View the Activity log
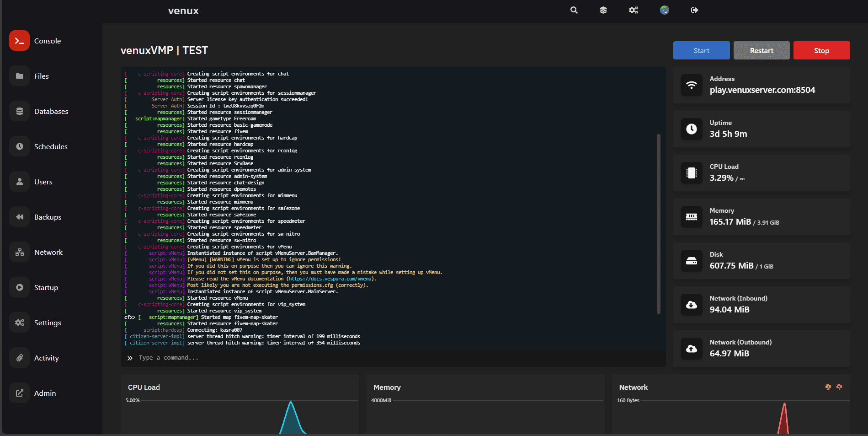 tap(20, 358)
